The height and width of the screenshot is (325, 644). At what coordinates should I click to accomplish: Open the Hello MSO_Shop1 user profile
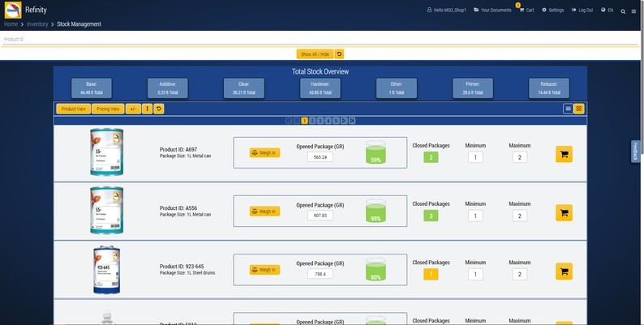pyautogui.click(x=446, y=10)
